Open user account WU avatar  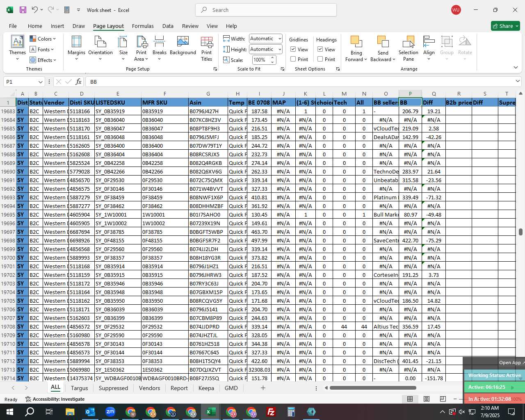[x=456, y=10]
